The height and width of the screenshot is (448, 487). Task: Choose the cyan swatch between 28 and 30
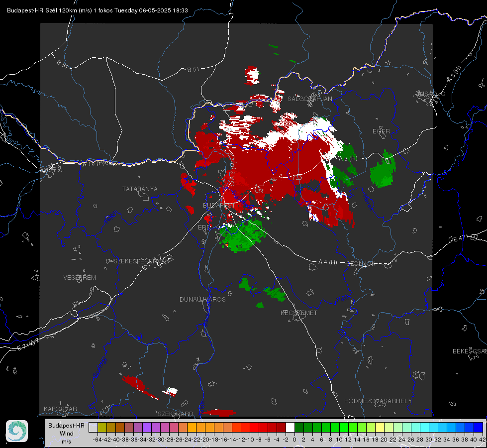[425, 428]
